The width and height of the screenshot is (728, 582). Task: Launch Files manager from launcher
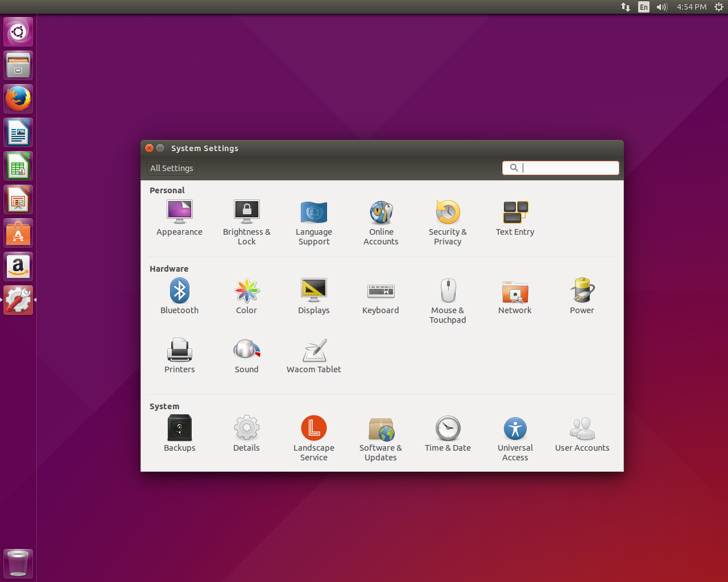[18, 65]
